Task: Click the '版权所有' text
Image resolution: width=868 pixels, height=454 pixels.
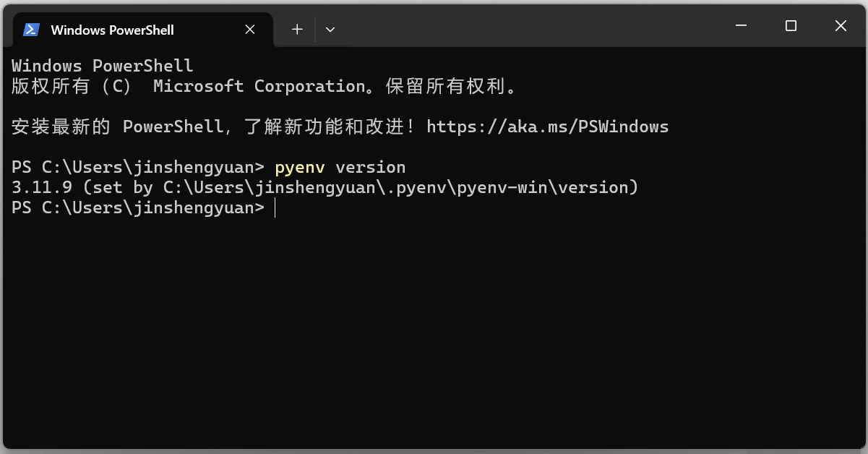Action: tap(51, 86)
